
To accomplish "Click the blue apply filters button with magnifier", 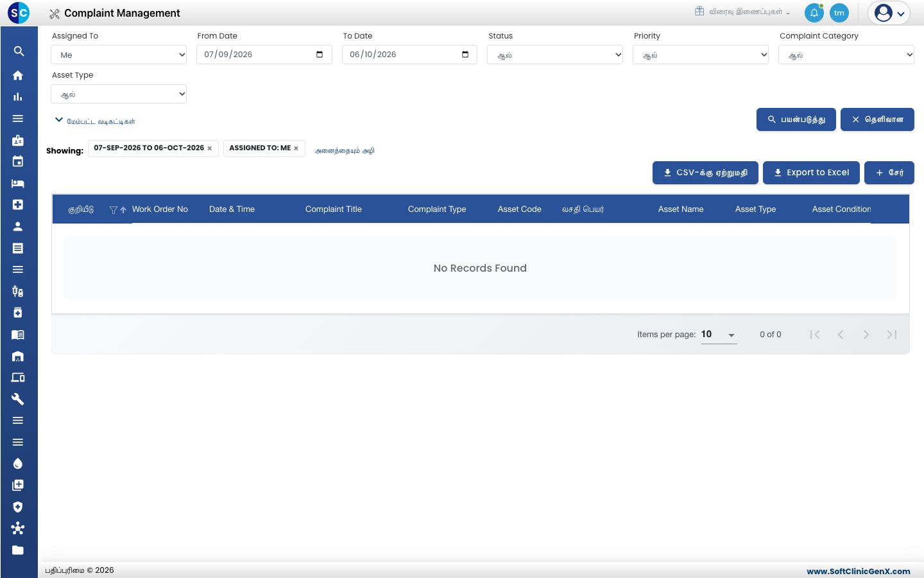I will pos(796,119).
